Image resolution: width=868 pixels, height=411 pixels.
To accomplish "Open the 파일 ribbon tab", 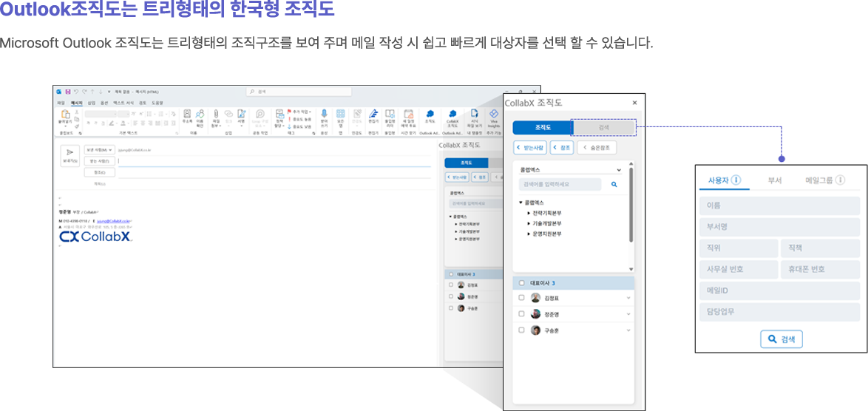I will (61, 103).
